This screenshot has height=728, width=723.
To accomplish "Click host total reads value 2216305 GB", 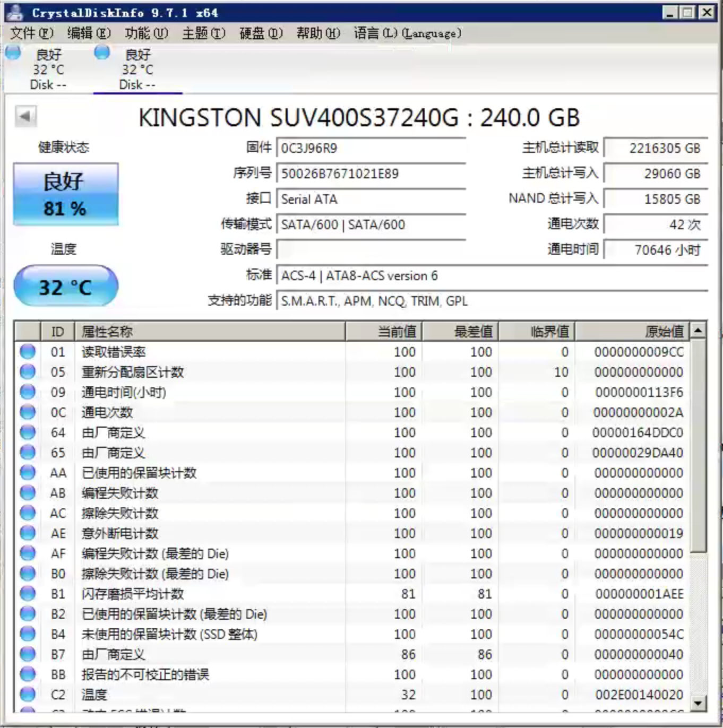I will (656, 148).
